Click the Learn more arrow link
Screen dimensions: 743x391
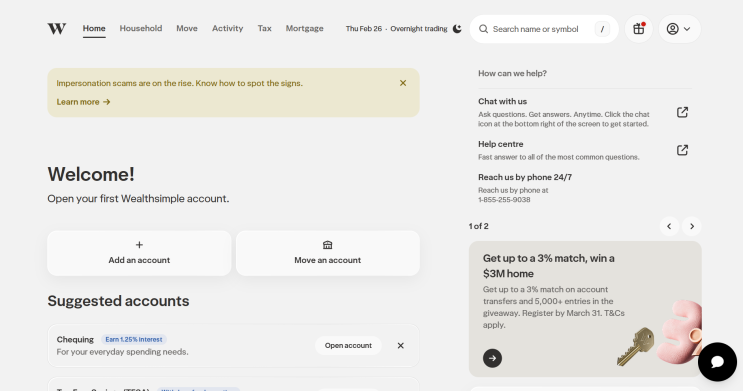click(83, 102)
